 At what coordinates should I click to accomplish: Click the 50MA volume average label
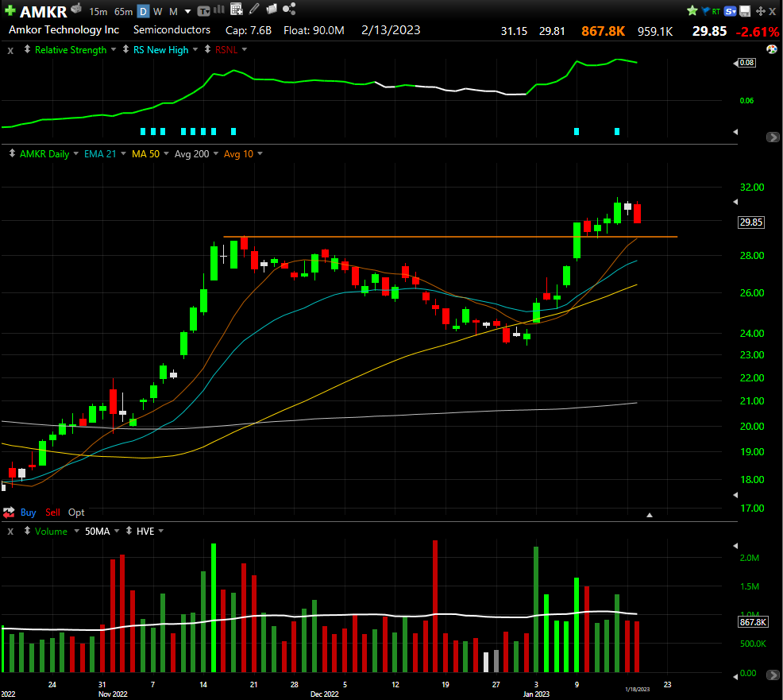click(98, 531)
